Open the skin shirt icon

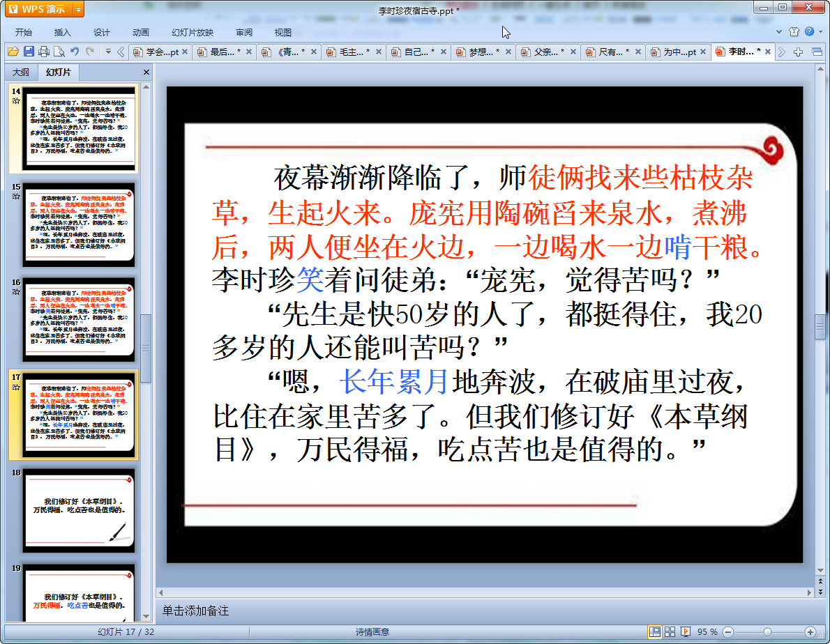[794, 32]
